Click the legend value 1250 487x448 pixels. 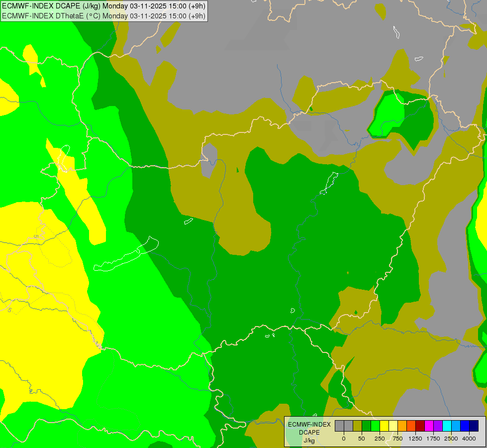pyautogui.click(x=415, y=439)
